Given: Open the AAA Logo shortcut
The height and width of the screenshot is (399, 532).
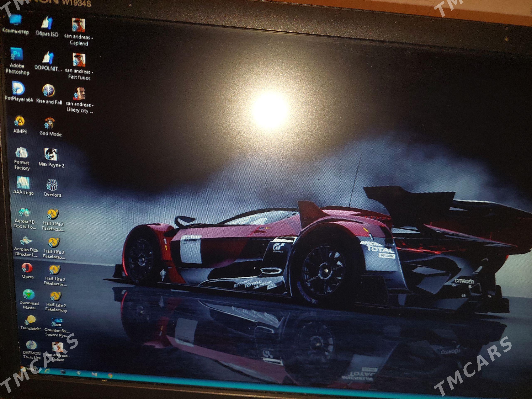Looking at the screenshot, I should pyautogui.click(x=23, y=186).
